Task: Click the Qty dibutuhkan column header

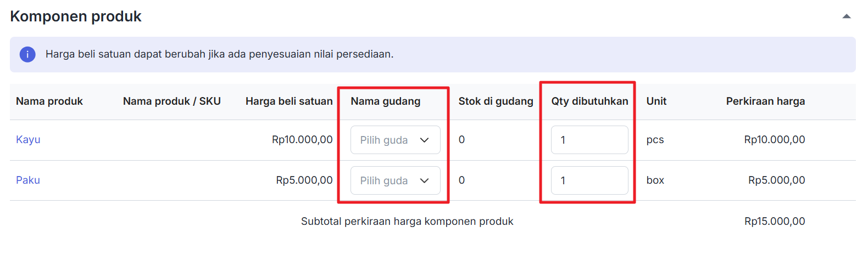Action: [589, 101]
